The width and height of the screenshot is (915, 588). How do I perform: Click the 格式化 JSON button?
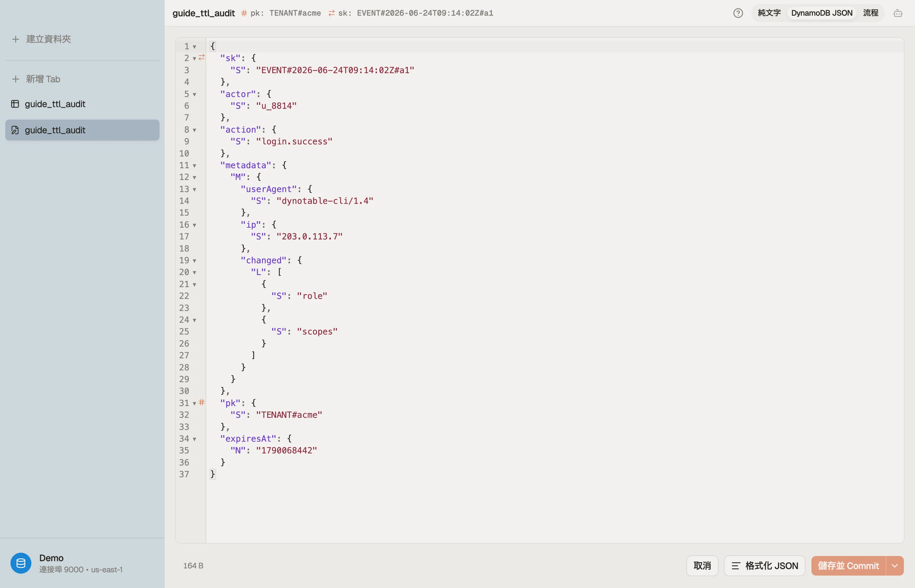tap(765, 566)
